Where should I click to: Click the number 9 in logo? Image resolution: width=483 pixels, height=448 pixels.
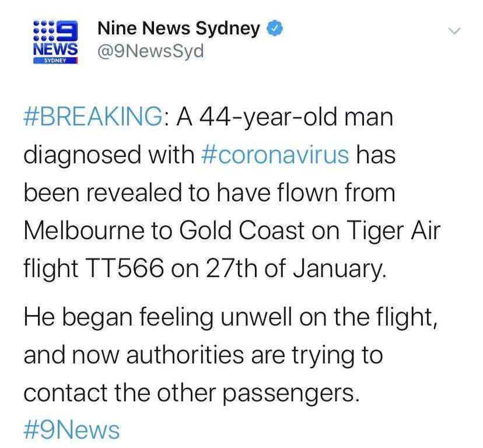(x=67, y=30)
